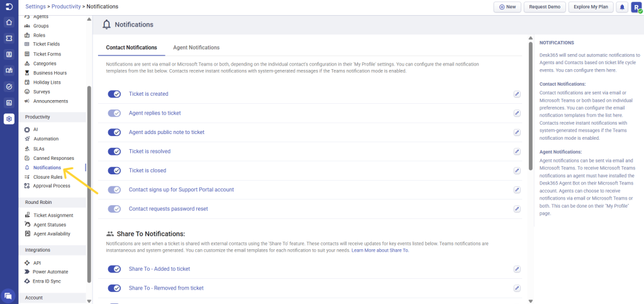The image size is (644, 304).
Task: Toggle the Contact requests password reset notification
Action: click(x=114, y=209)
